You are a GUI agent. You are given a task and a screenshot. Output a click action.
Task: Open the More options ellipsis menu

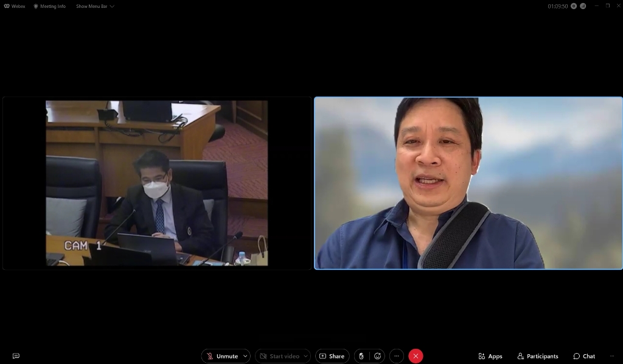click(397, 356)
